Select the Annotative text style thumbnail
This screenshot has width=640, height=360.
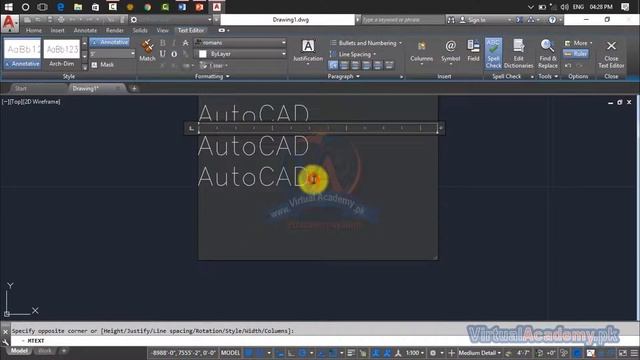coord(22,53)
